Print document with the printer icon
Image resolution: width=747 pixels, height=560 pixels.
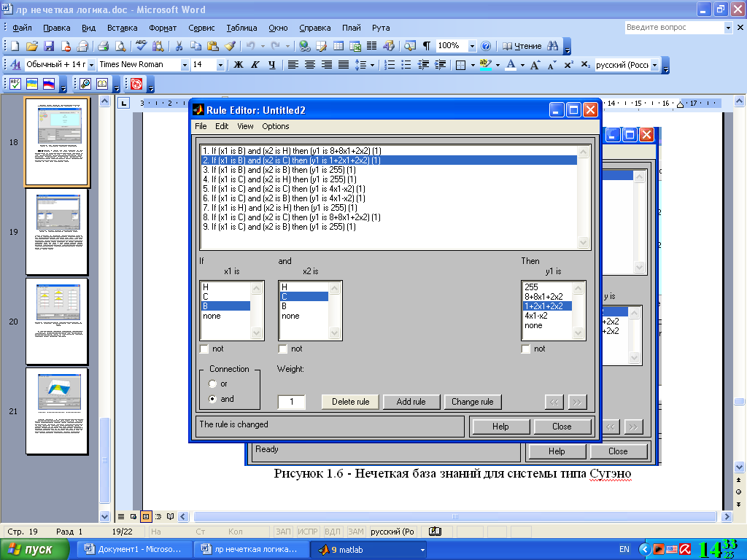coord(103,46)
